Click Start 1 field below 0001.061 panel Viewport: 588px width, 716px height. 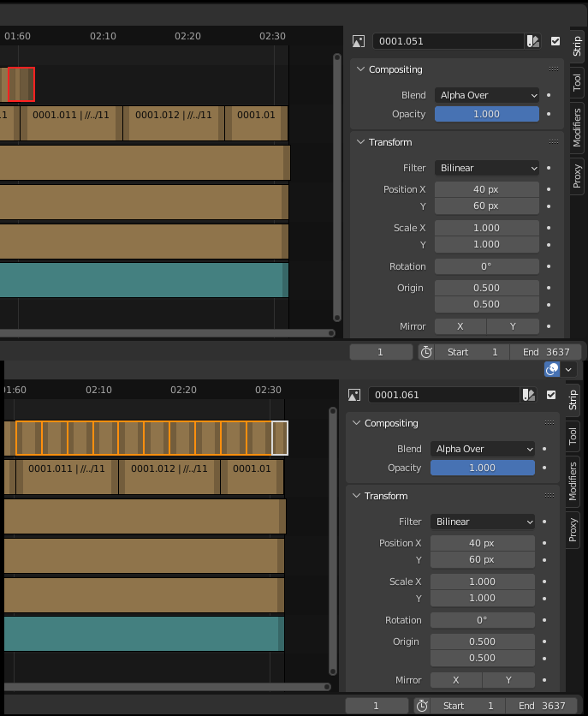(x=468, y=706)
